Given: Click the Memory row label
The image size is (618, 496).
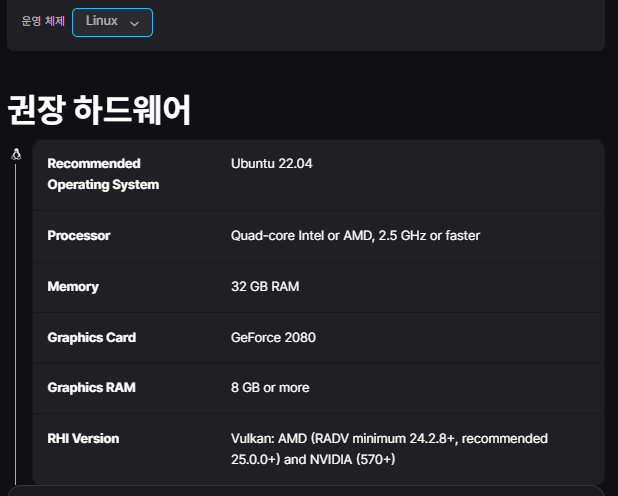Looking at the screenshot, I should 73,287.
